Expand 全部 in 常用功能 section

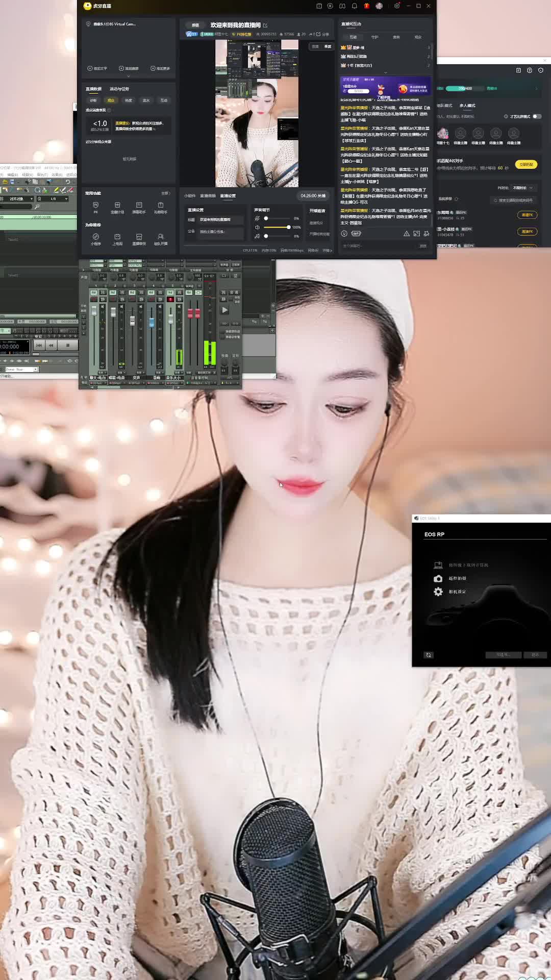pyautogui.click(x=165, y=193)
